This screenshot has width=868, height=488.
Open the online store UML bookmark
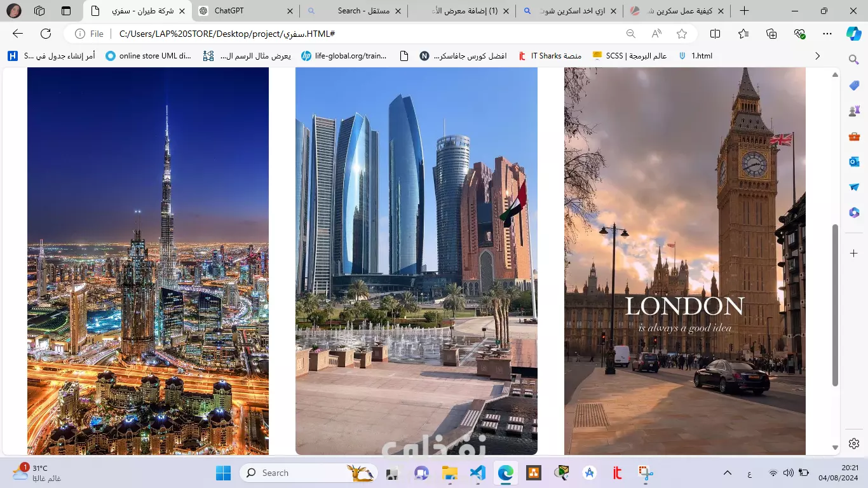148,56
